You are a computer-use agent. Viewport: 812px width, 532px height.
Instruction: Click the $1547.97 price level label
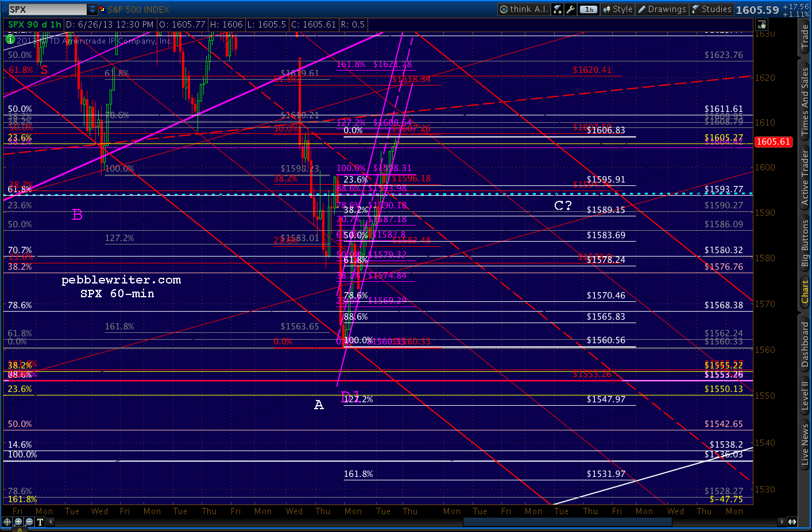point(606,399)
